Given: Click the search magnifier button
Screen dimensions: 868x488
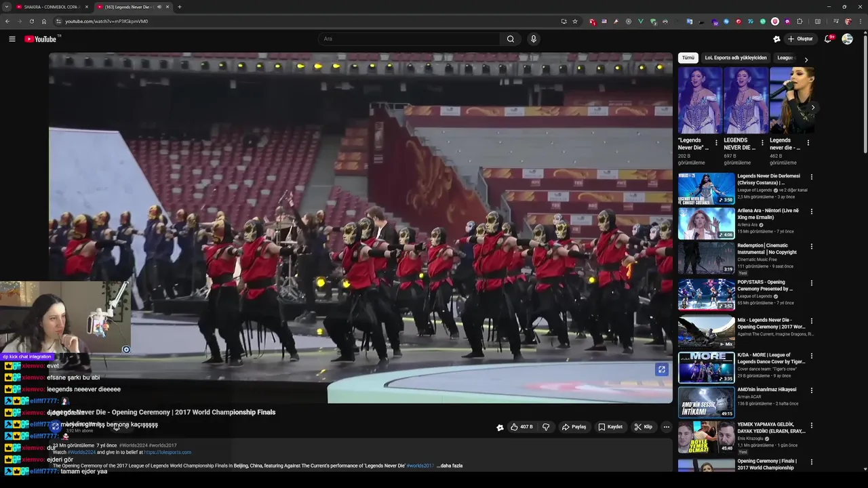Looking at the screenshot, I should click(x=511, y=39).
